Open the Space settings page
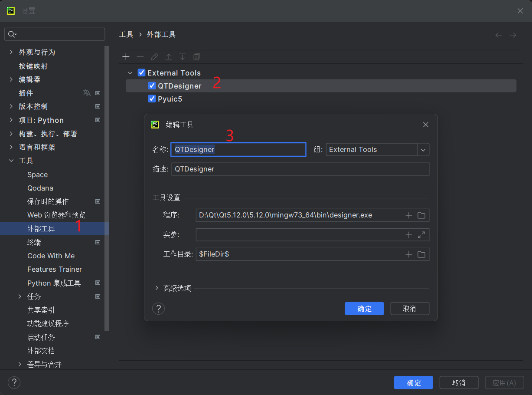The image size is (532, 395). [38, 174]
